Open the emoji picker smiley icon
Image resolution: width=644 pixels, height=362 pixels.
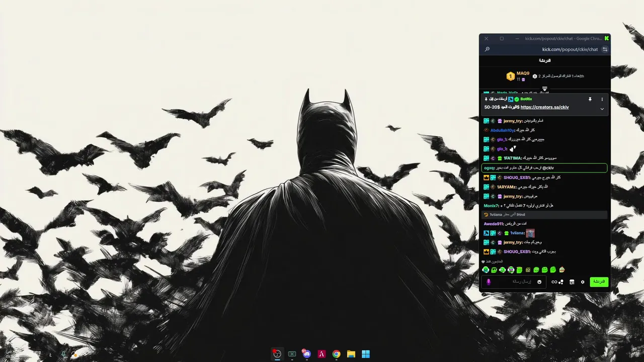[x=540, y=282]
